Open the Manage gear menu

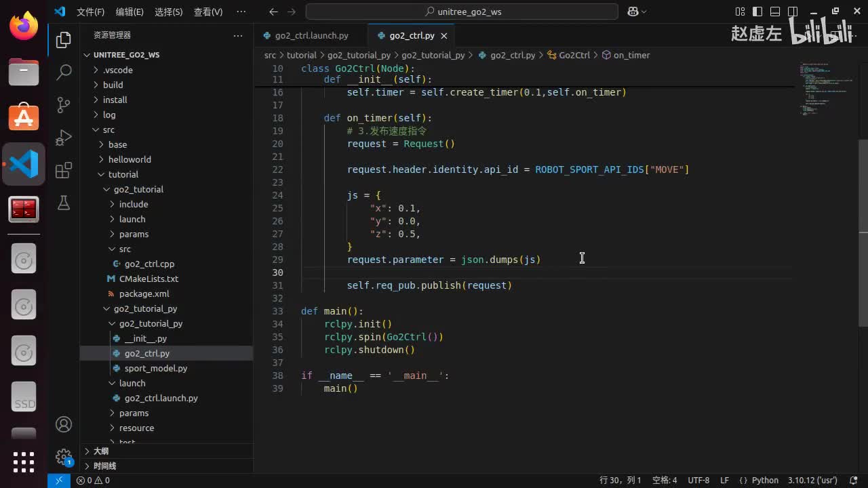[64, 456]
